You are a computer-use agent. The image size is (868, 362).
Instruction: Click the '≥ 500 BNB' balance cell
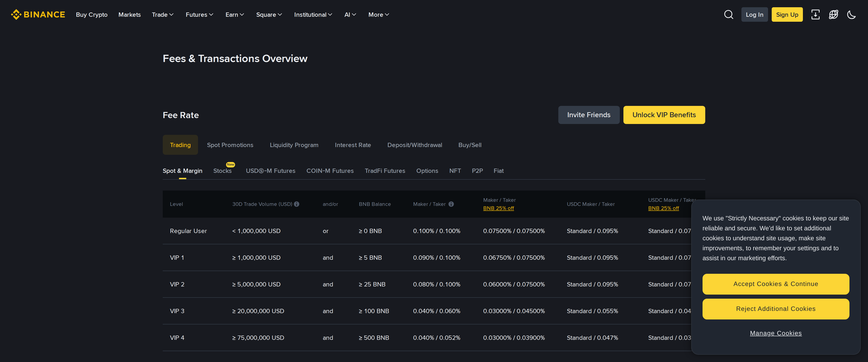pyautogui.click(x=374, y=337)
